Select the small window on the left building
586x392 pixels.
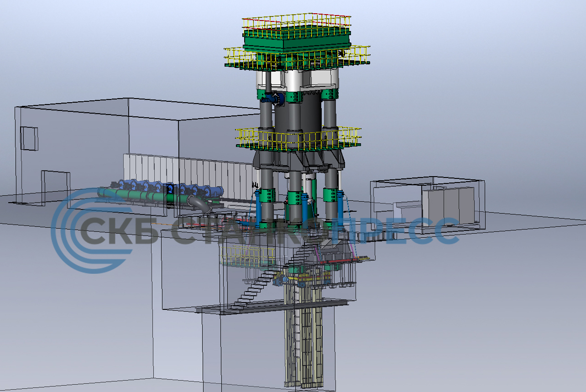29,138
